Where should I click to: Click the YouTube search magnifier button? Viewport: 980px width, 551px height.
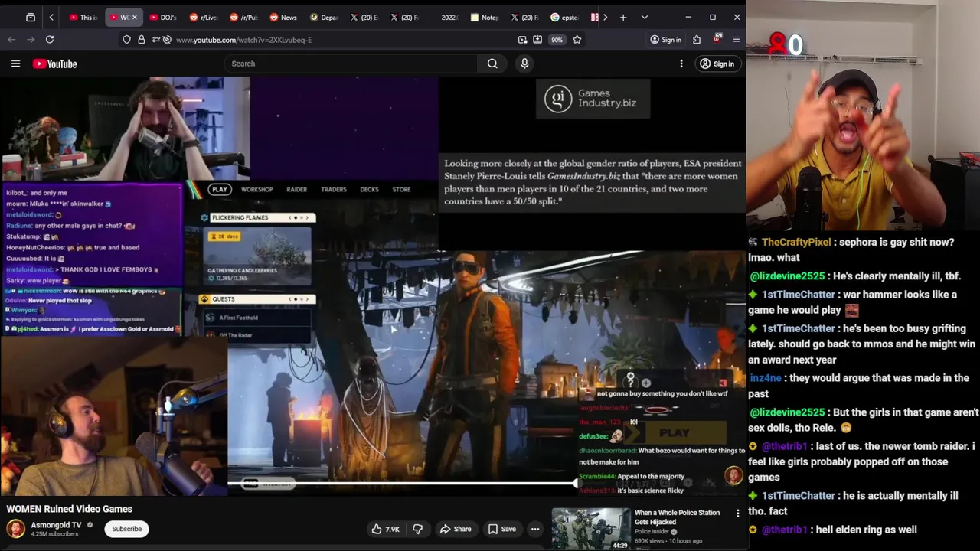(x=492, y=64)
